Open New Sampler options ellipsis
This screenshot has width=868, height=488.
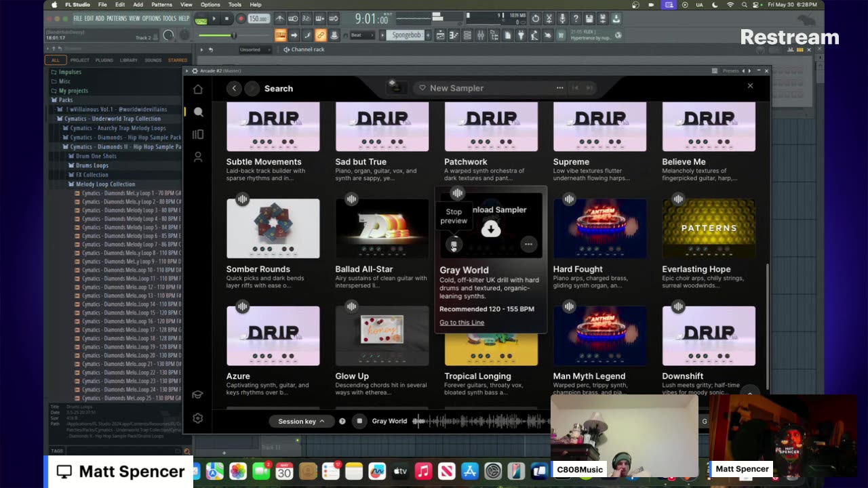click(559, 88)
